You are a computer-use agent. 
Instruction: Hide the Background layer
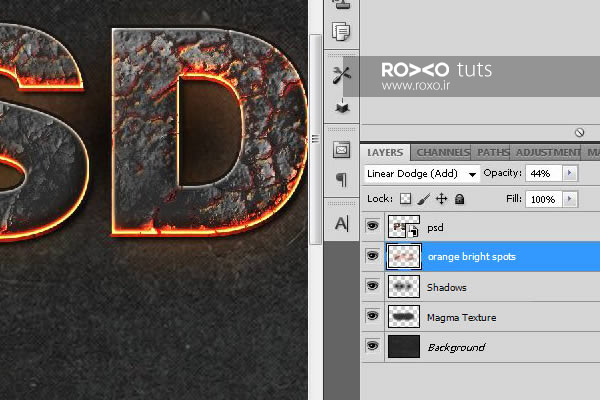(x=372, y=346)
